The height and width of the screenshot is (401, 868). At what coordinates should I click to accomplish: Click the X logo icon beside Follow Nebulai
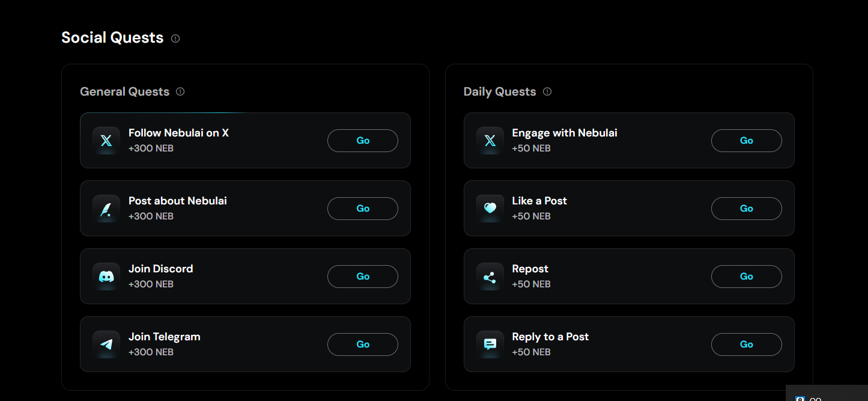coord(106,141)
